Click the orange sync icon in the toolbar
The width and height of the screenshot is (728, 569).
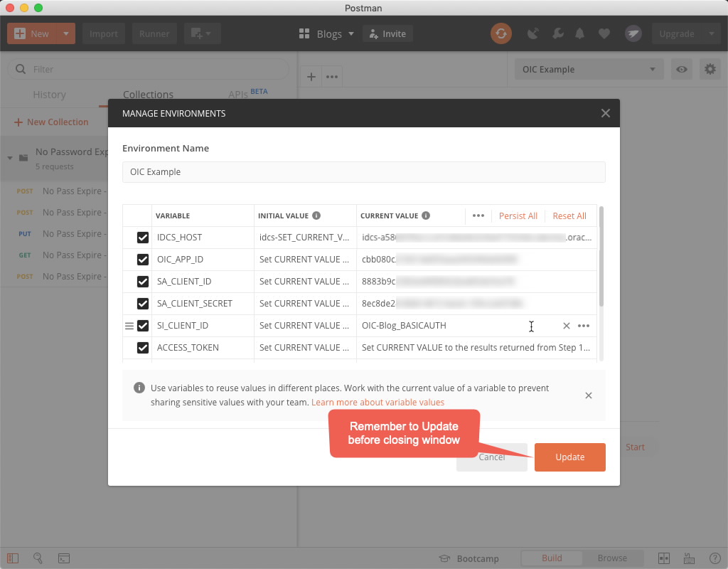coord(501,33)
